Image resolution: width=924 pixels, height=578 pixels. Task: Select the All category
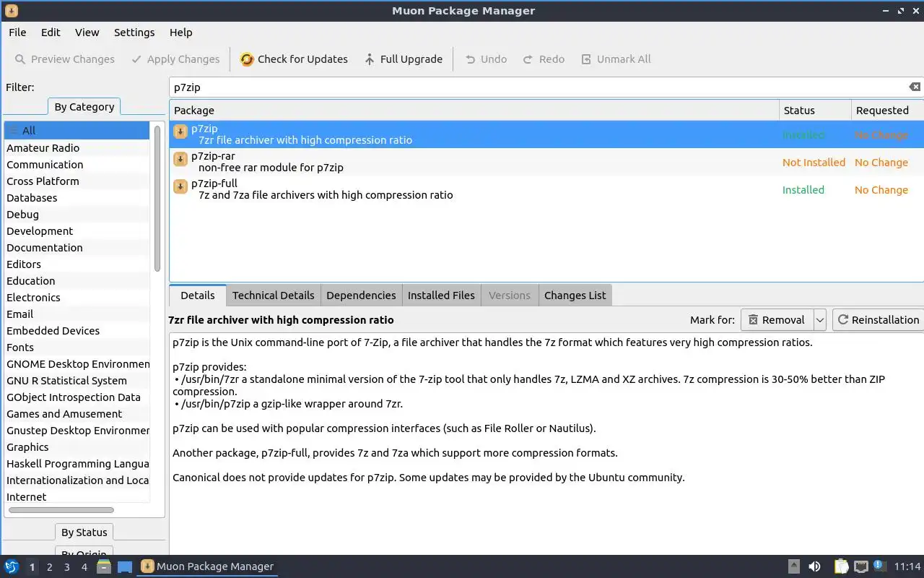(x=77, y=131)
